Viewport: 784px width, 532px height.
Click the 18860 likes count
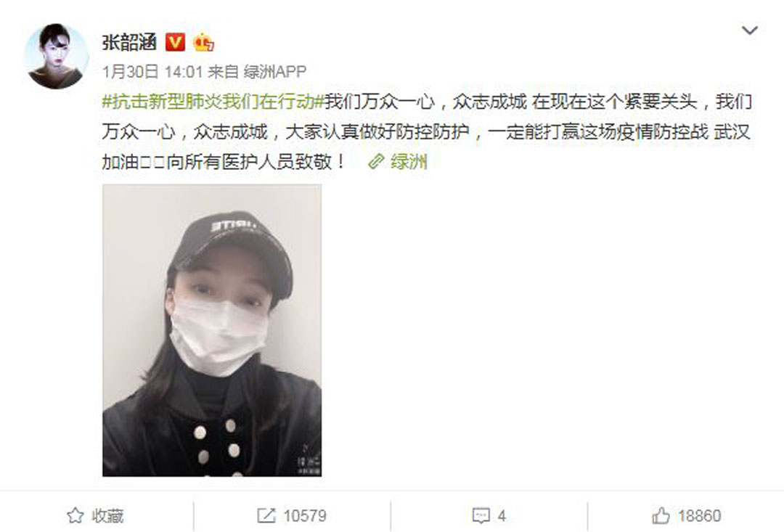tap(700, 515)
